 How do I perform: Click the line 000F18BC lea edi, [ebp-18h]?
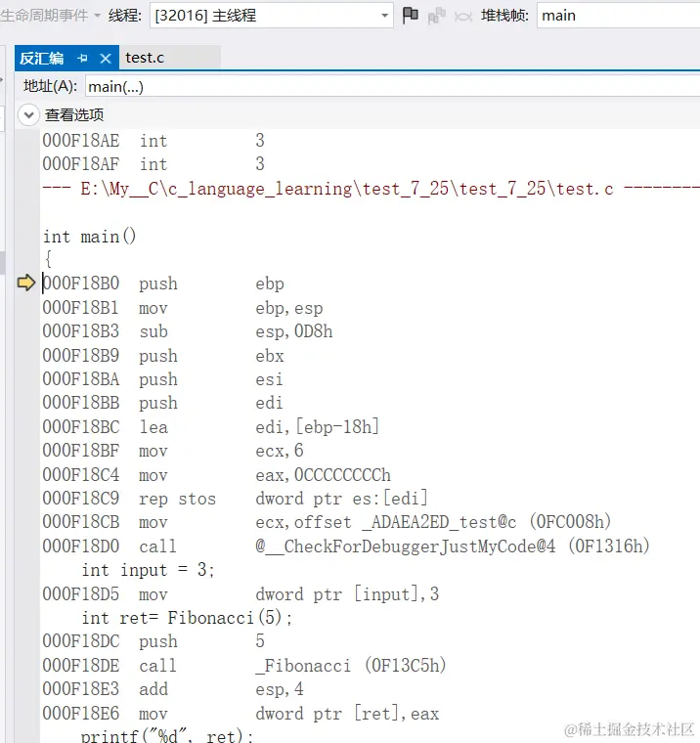(211, 426)
